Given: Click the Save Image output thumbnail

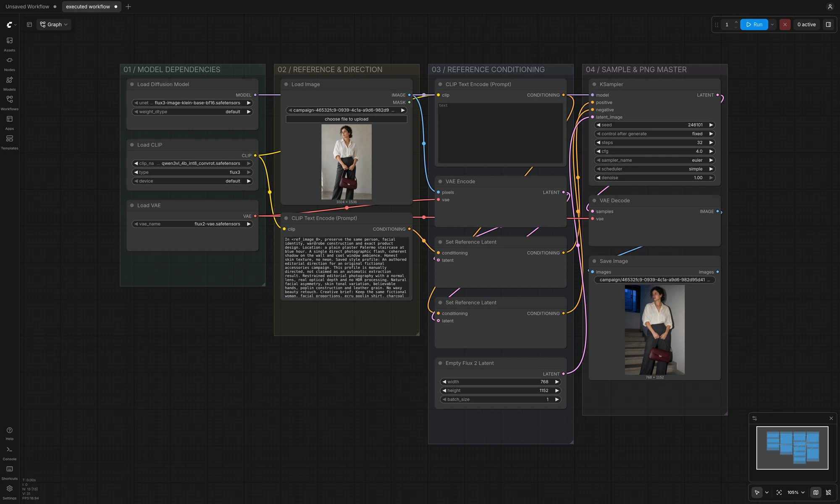Looking at the screenshot, I should pyautogui.click(x=654, y=330).
